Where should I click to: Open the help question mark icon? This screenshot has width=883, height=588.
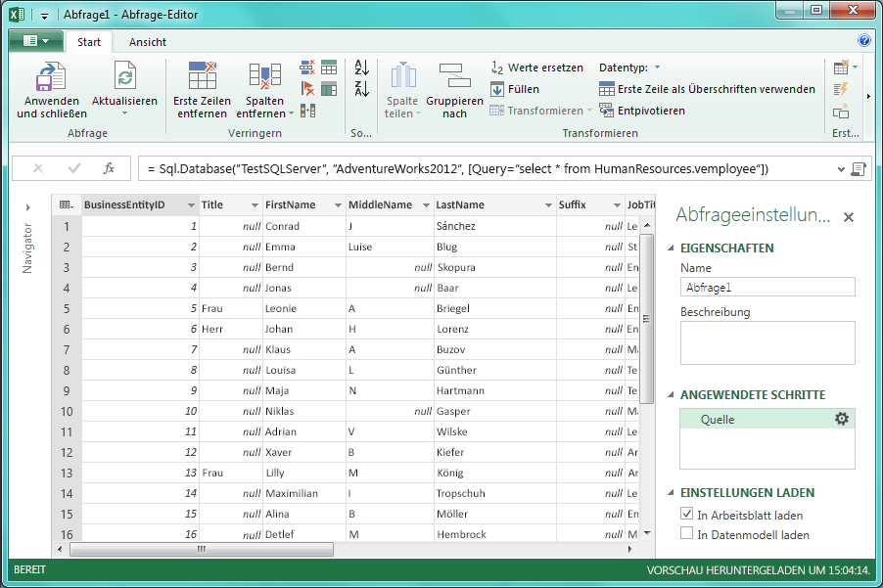863,40
